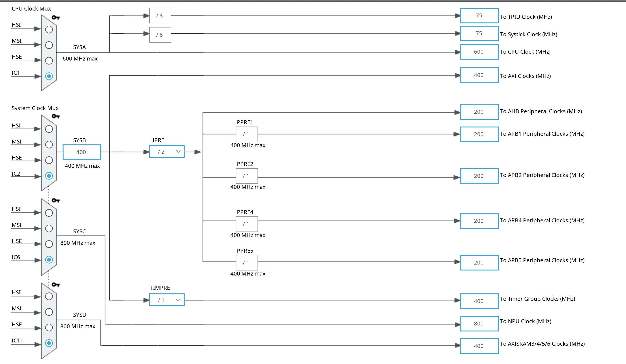
Task: Click the 'IC6' input label
Action: [x=16, y=257]
